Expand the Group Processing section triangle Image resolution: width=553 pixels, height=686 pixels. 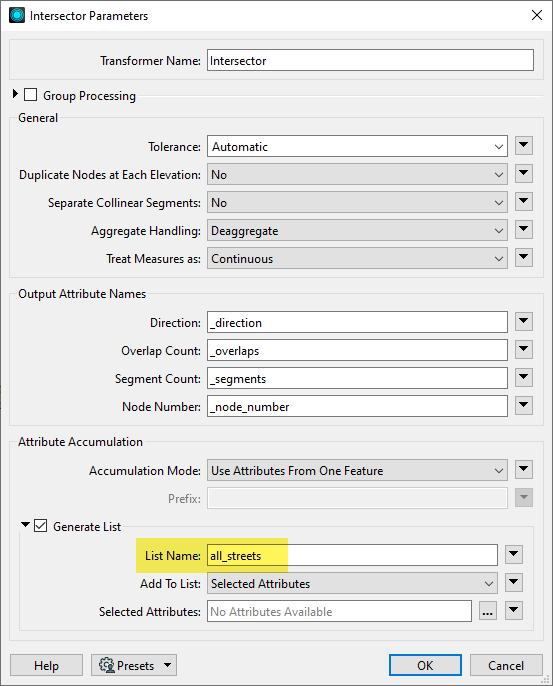(x=15, y=94)
